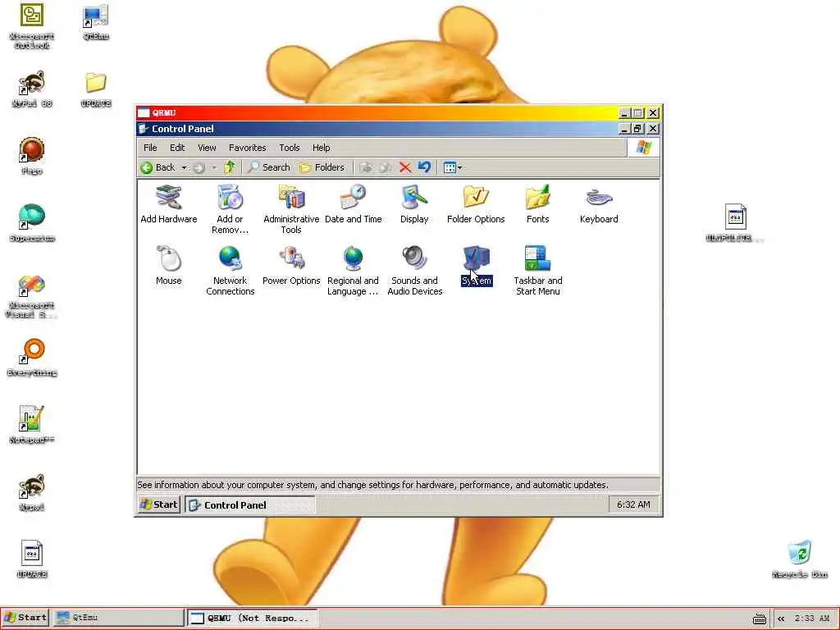Viewport: 840px width, 630px height.
Task: Click the host clock showing 2:33 AM
Action: 811,619
